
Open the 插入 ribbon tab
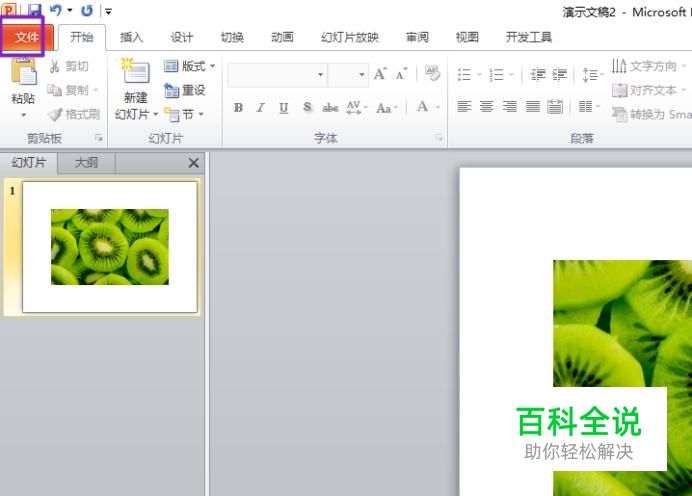click(132, 38)
